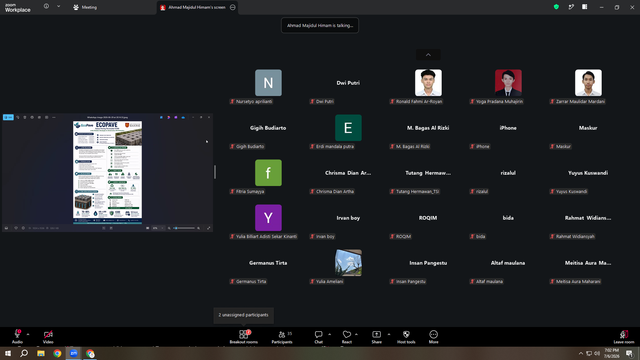
Task: Select the Dwi Putri participant tile
Action: (x=348, y=83)
